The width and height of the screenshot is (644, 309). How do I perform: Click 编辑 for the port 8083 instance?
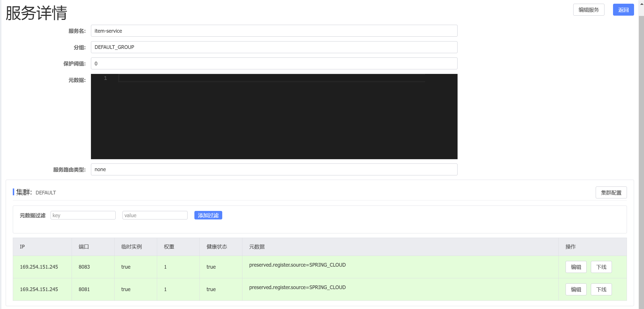pyautogui.click(x=576, y=267)
